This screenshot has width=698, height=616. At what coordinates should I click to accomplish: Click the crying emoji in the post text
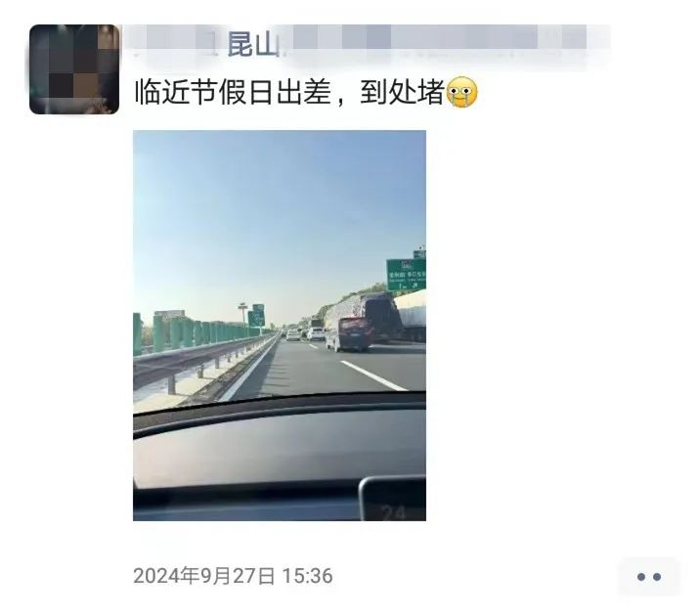[461, 93]
